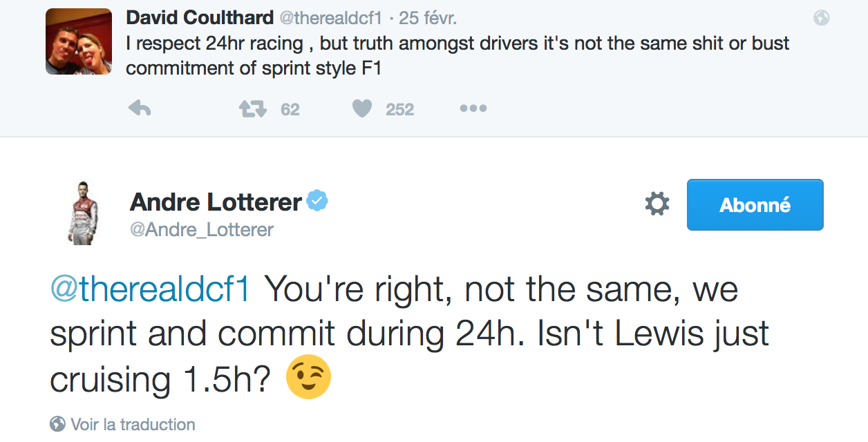This screenshot has width=868, height=442.
Task: Retweet David Coulthard's tweet using the arrows icon
Action: point(253,108)
